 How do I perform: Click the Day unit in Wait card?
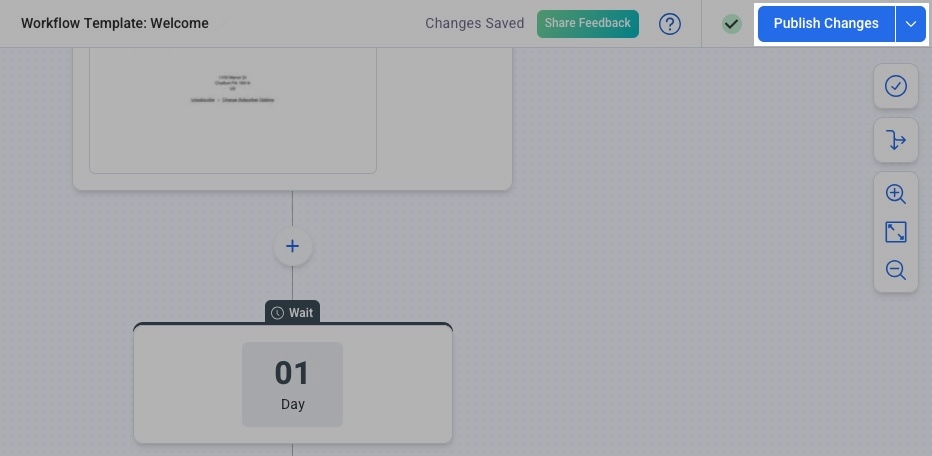click(292, 405)
